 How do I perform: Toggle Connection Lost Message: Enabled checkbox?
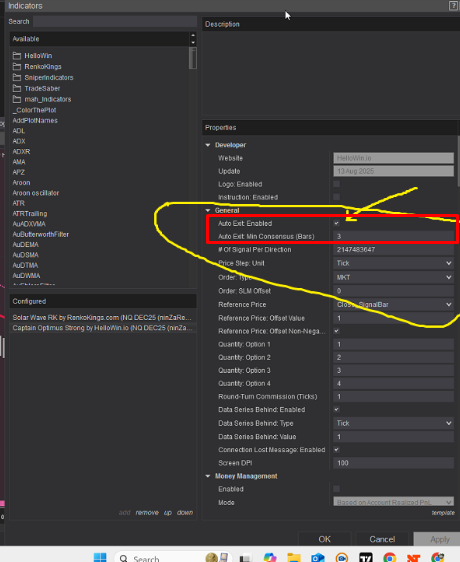click(336, 449)
